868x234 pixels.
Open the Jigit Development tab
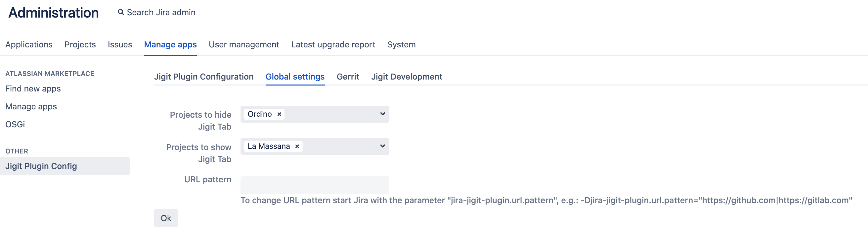[x=407, y=77]
